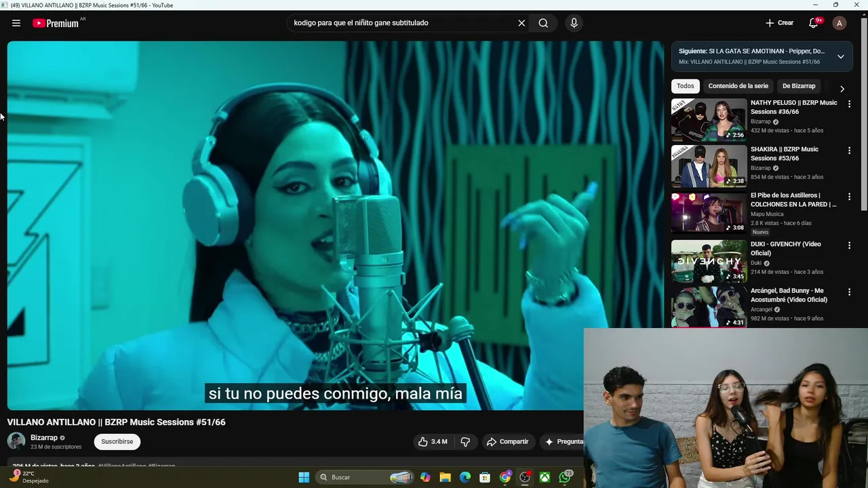Dislike the video
868x488 pixels.
pyautogui.click(x=465, y=441)
